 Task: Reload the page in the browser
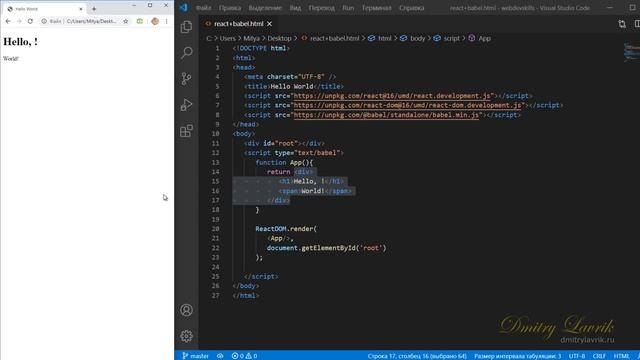point(30,21)
